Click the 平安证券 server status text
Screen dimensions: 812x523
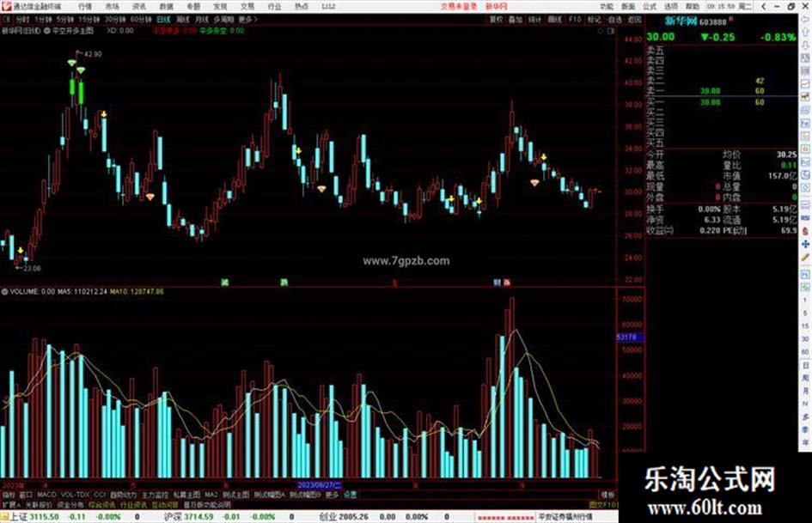click(x=565, y=517)
